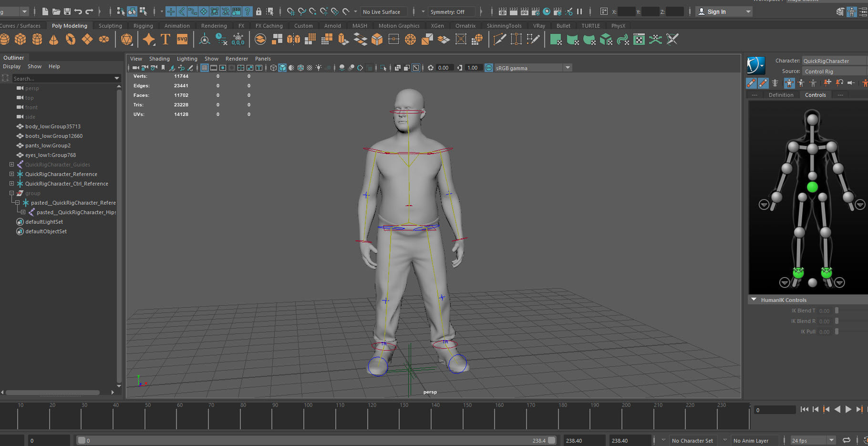The image size is (868, 446).
Task: Toggle snap to grids icon
Action: (x=291, y=11)
